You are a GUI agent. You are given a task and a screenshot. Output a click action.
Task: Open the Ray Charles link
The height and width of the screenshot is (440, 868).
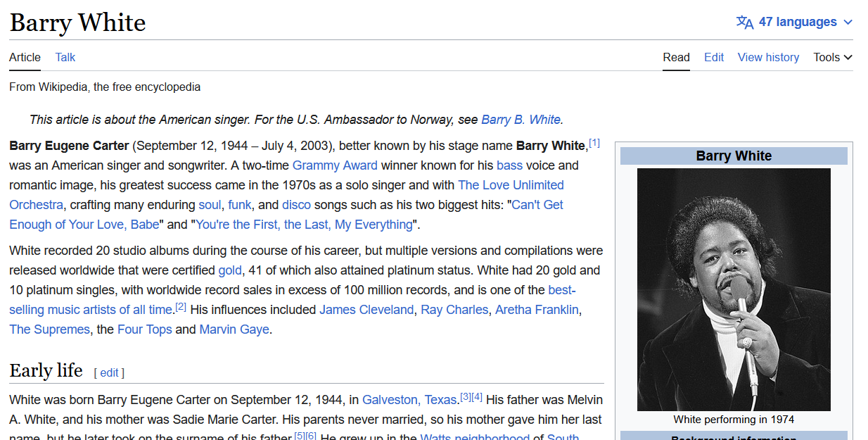[x=454, y=310]
